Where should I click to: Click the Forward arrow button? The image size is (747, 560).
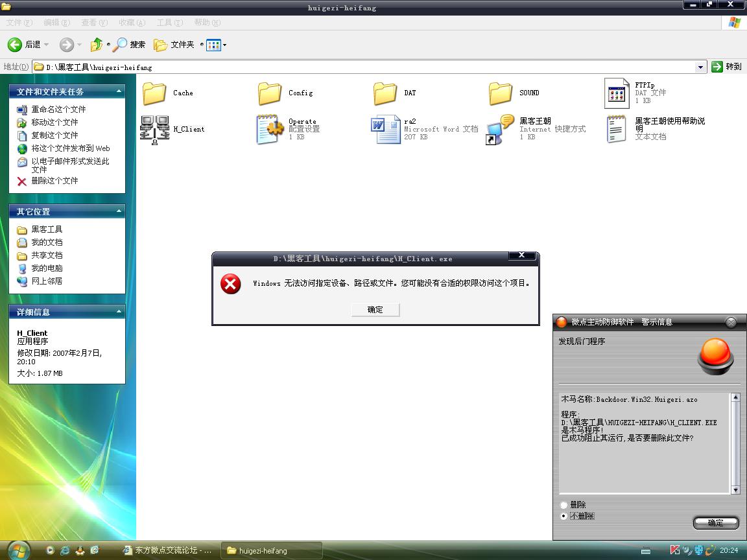pyautogui.click(x=67, y=45)
